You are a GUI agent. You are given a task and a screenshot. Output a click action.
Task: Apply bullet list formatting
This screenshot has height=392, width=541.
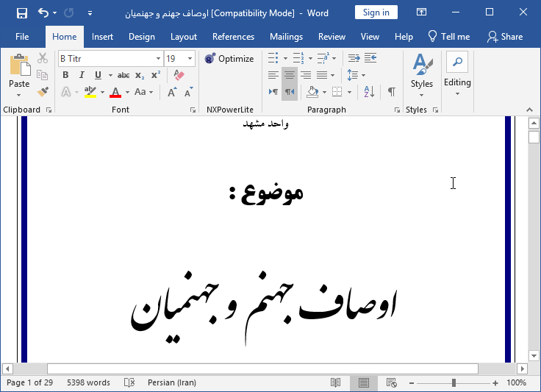coord(273,58)
